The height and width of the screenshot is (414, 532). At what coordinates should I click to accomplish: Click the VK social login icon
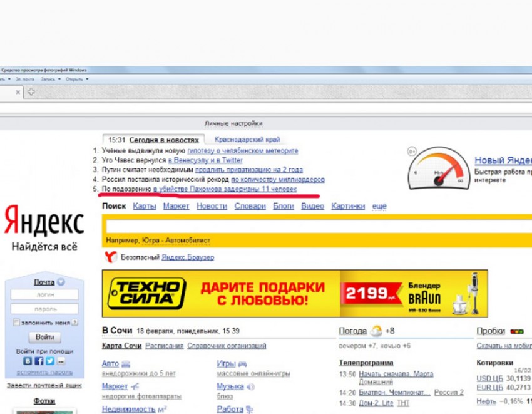pos(28,361)
